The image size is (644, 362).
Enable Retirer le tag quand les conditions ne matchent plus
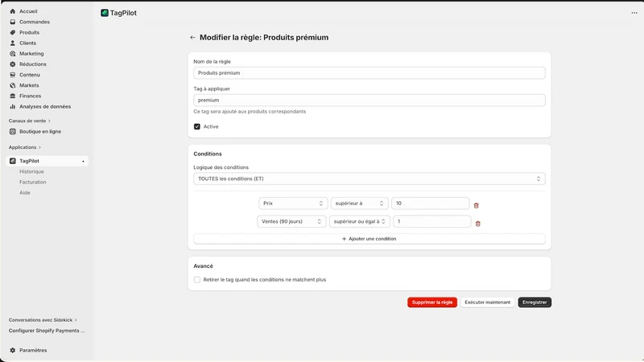(197, 279)
